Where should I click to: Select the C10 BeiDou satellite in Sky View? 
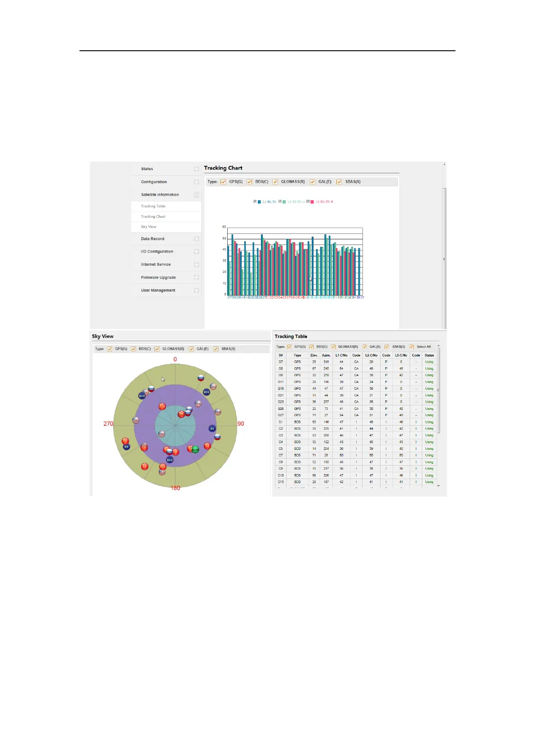pos(162,406)
